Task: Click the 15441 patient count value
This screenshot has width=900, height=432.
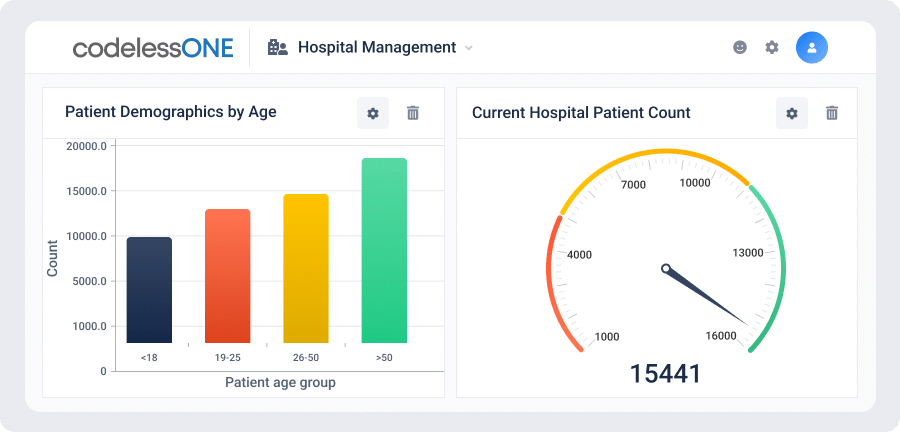Action: pos(666,374)
